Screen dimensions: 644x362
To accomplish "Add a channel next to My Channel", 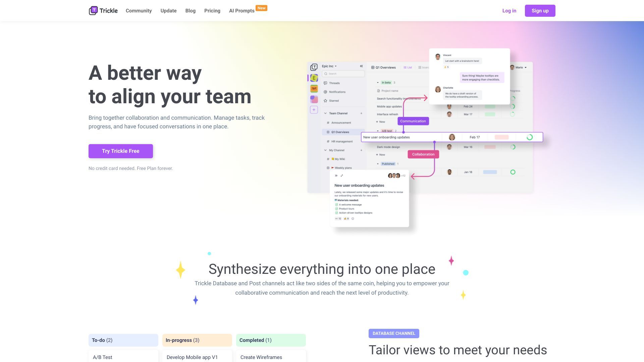I will [361, 150].
